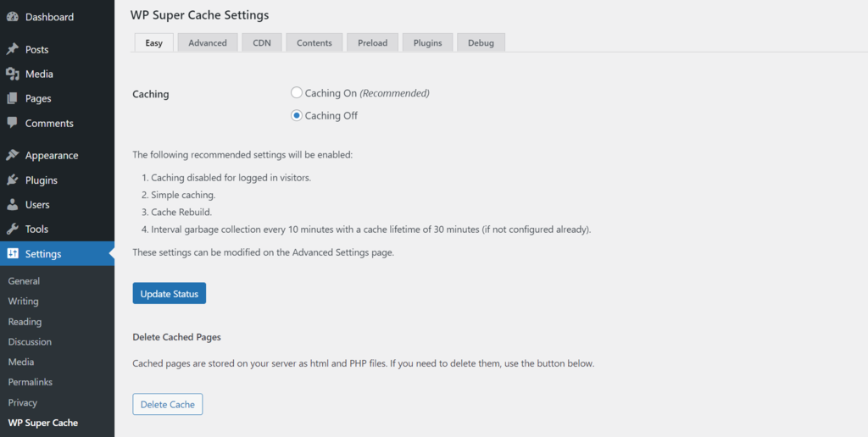Click the Media library icon
This screenshot has width=868, height=437.
pos(13,75)
